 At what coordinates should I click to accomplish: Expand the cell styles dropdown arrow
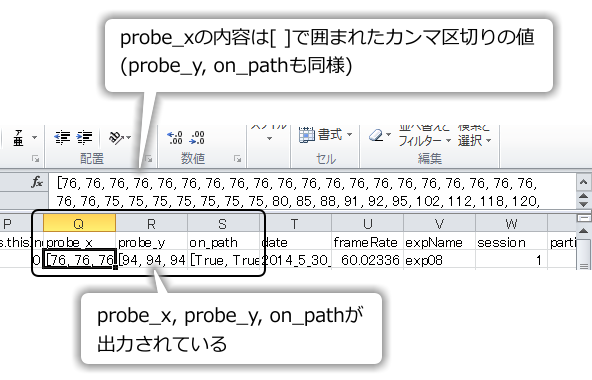tap(269, 139)
